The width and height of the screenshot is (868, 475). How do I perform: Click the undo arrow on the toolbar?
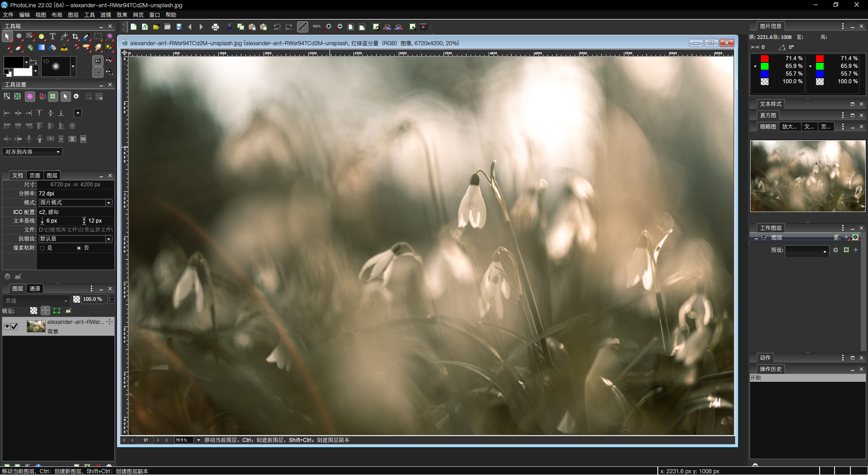(278, 27)
